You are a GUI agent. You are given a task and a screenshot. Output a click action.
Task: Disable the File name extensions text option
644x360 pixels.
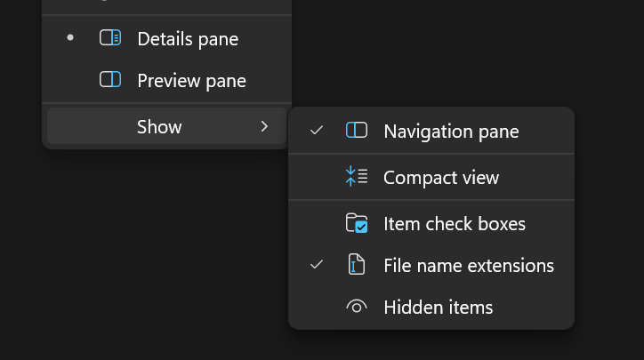pyautogui.click(x=469, y=266)
